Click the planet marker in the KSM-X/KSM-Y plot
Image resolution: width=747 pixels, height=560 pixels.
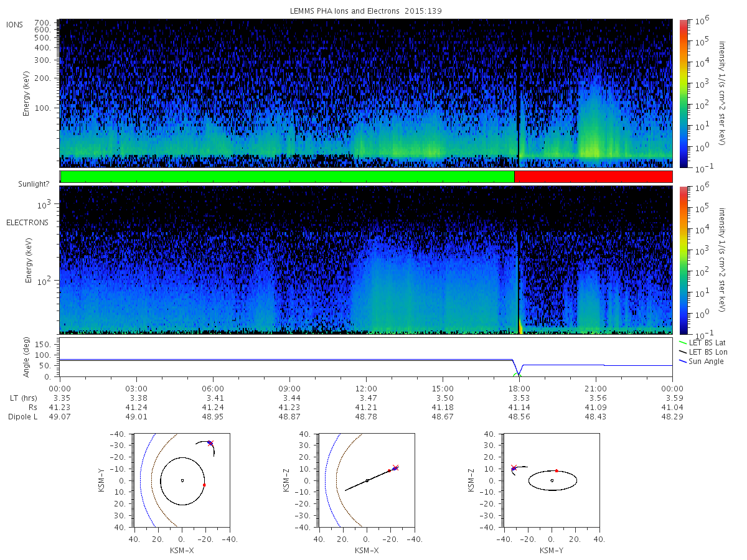point(182,480)
